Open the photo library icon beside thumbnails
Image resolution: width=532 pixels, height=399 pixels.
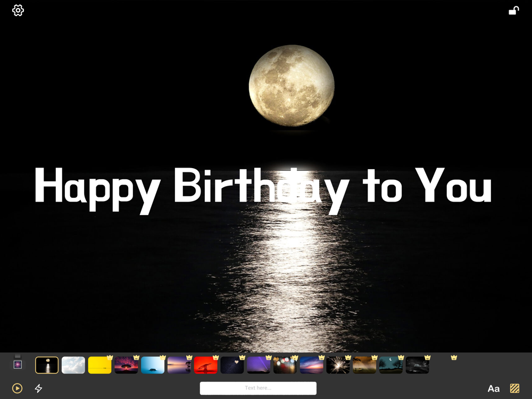pyautogui.click(x=18, y=364)
